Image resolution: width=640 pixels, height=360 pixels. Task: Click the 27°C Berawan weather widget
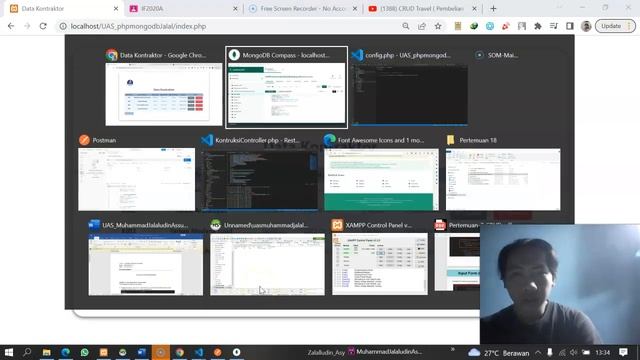[x=499, y=353]
